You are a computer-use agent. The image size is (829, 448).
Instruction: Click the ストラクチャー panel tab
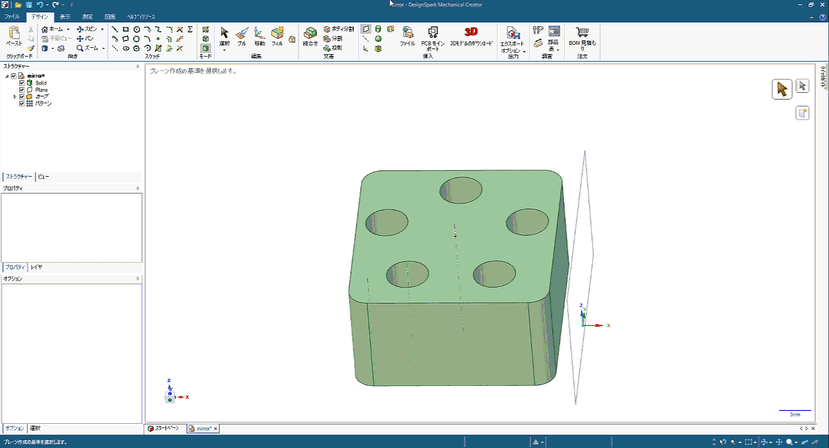[19, 177]
